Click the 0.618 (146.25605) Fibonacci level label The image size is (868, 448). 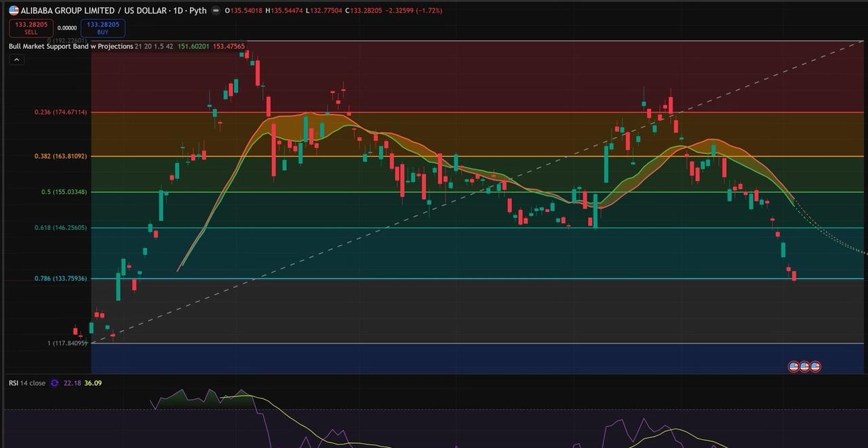tap(60, 228)
